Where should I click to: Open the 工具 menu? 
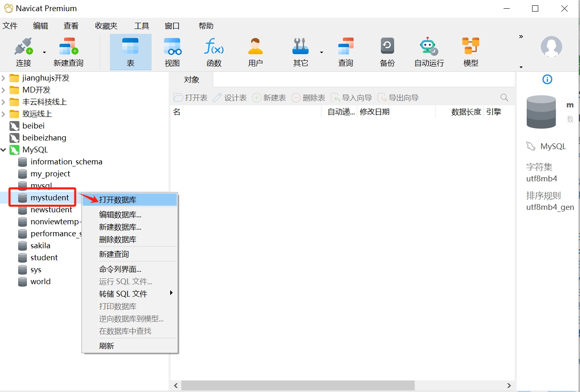pyautogui.click(x=142, y=26)
